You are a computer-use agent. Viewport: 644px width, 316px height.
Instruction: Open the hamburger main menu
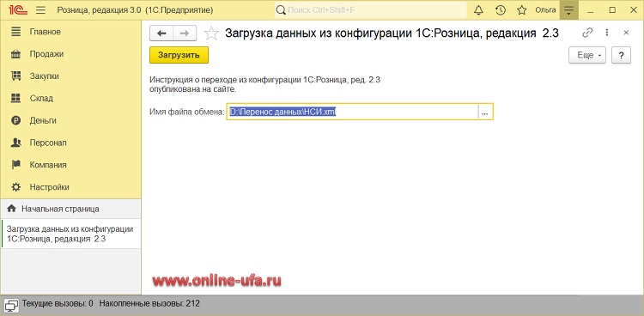point(40,9)
